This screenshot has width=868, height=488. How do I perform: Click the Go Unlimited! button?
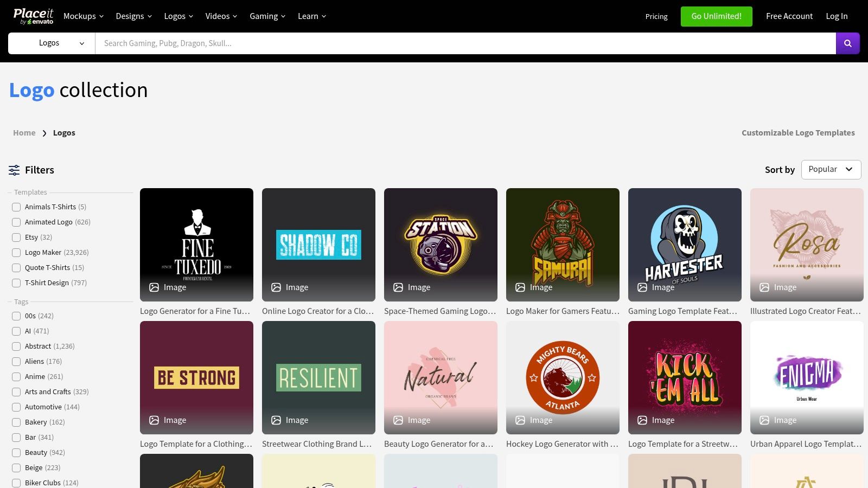point(717,16)
